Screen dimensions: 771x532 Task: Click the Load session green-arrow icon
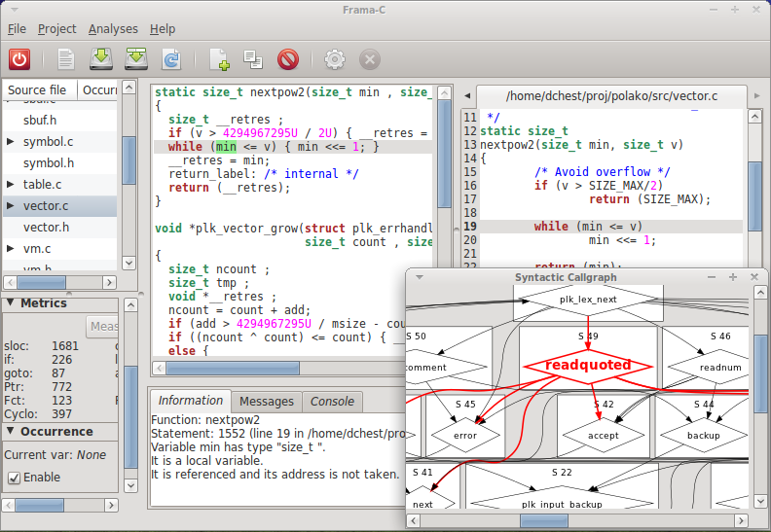pos(101,59)
